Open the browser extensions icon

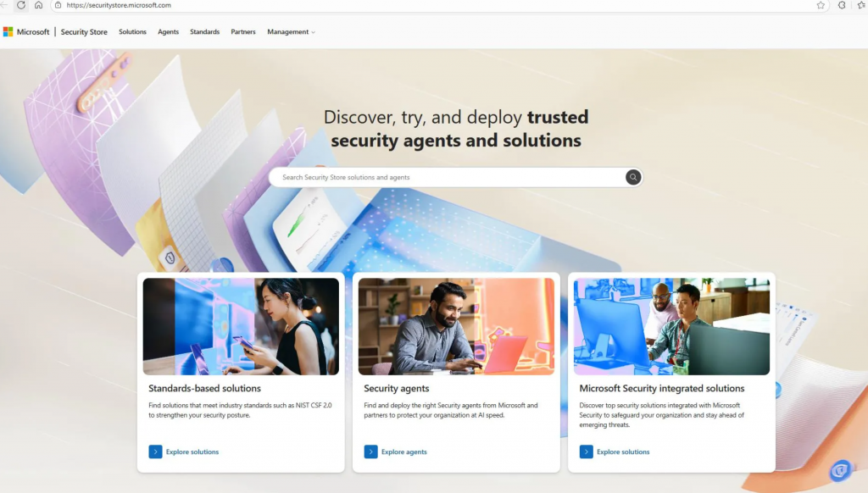click(x=842, y=5)
